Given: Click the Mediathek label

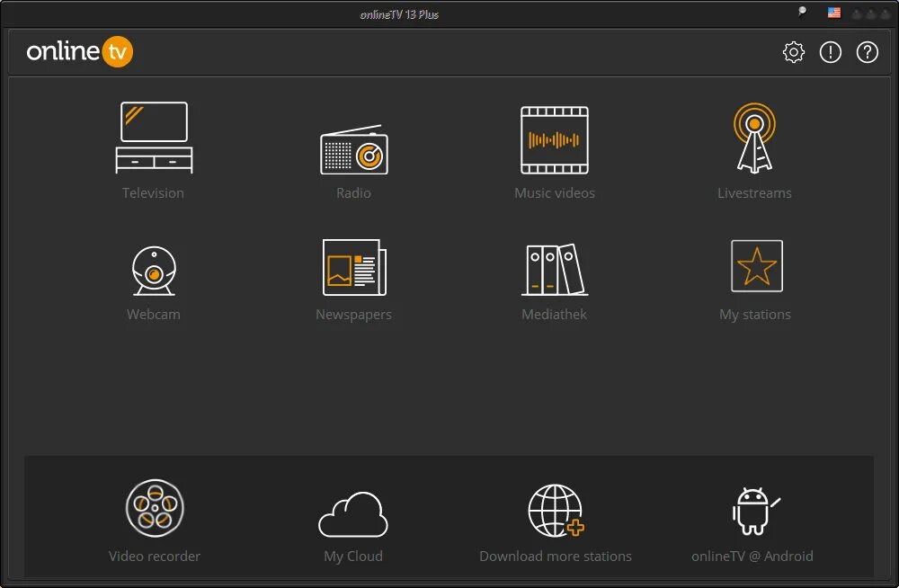Looking at the screenshot, I should 555,315.
